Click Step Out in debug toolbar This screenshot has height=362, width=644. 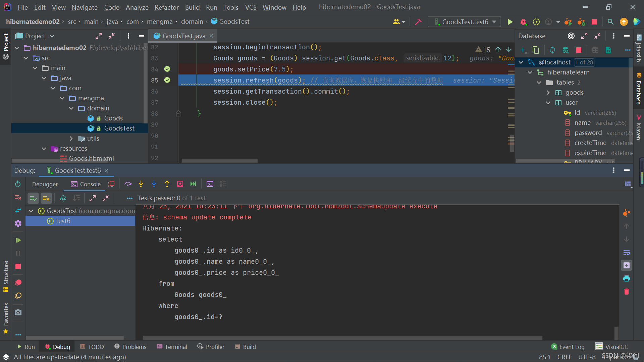coord(167,184)
